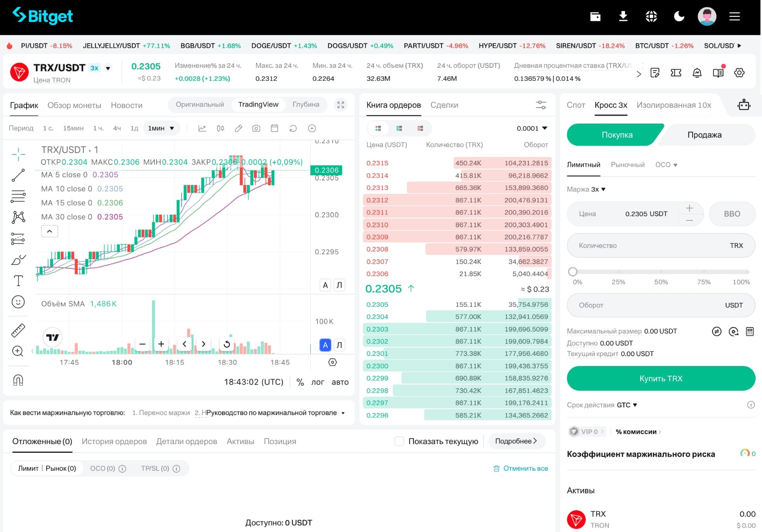Click the BBO button
Screen dimensions: 762x532
(732, 214)
